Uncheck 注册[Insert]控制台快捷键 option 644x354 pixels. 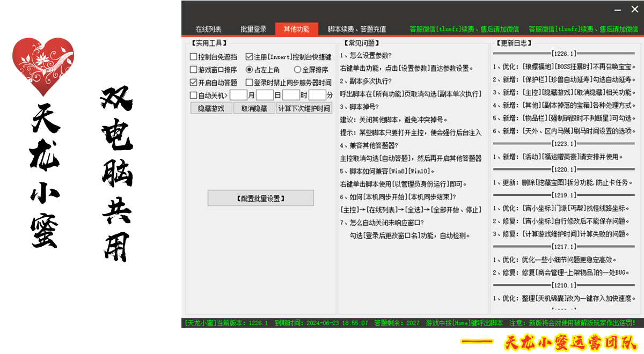click(250, 57)
